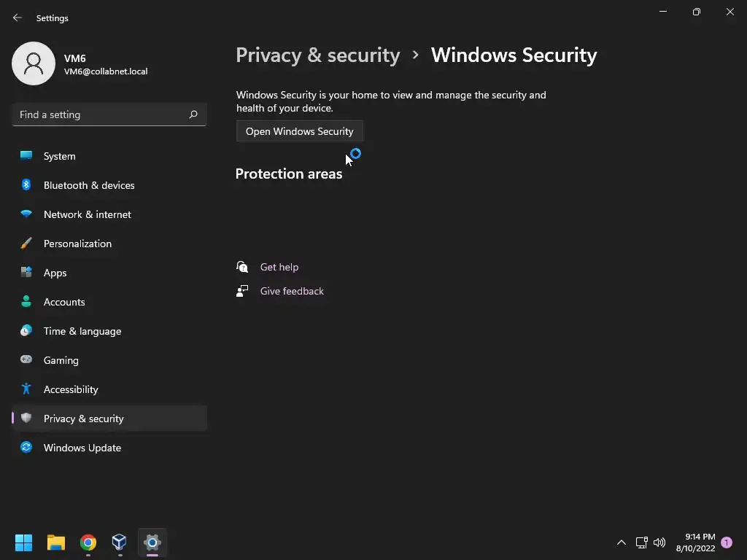Viewport: 747px width, 560px height.
Task: Expand the hidden icons tray chevron
Action: pyautogui.click(x=622, y=542)
